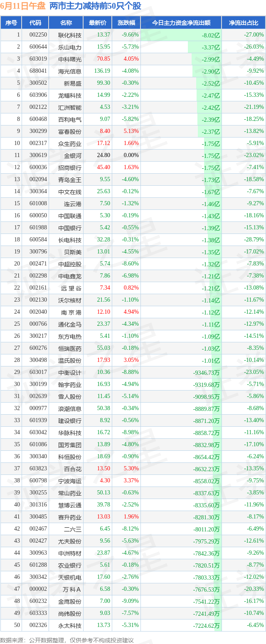Click the stock name 中科曙光
Image resolution: width=266 pixels, height=644 pixels.
(70, 59)
